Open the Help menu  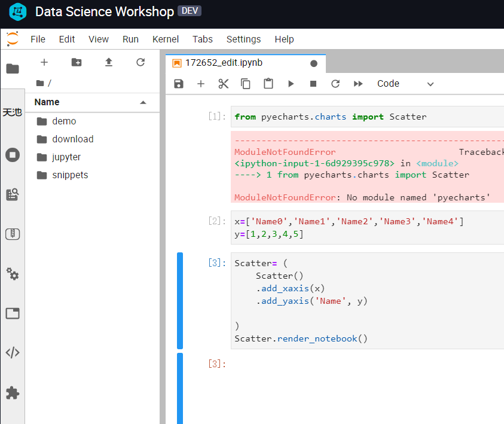(x=284, y=39)
